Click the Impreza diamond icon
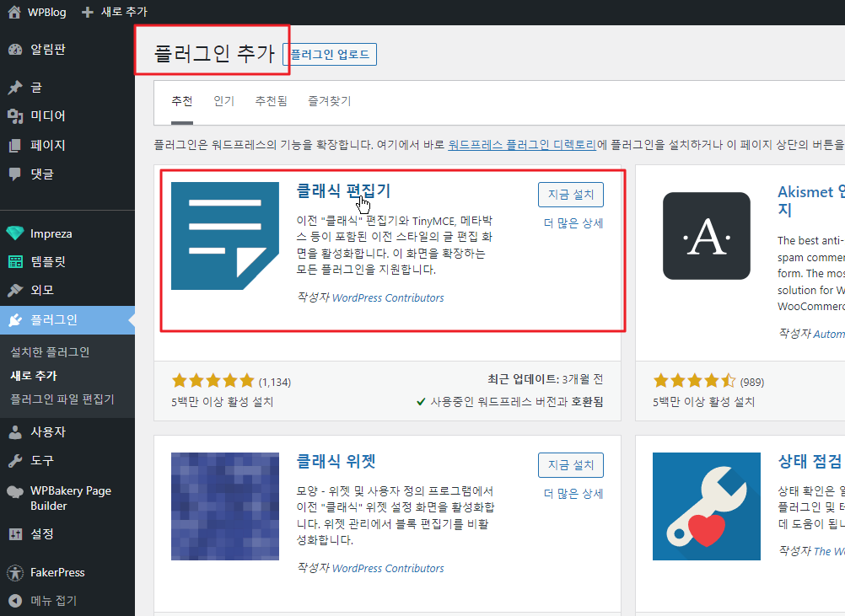The width and height of the screenshot is (845, 616). tap(15, 233)
